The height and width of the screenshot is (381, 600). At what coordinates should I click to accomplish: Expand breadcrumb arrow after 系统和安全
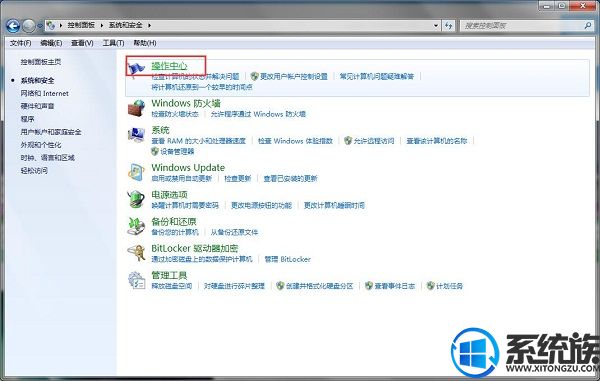(149, 25)
